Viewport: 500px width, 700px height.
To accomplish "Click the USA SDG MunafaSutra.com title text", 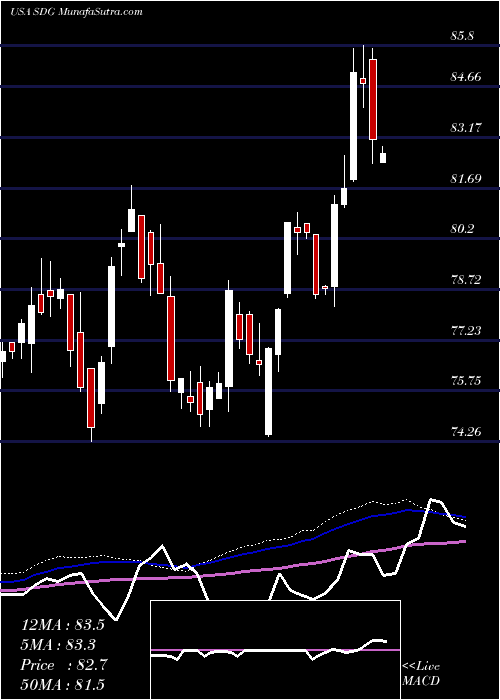I will pos(76,11).
